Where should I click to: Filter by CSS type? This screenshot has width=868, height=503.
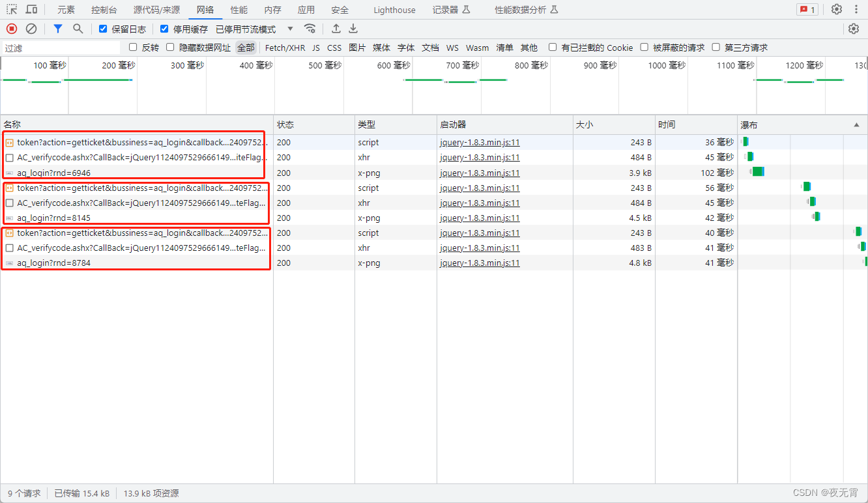click(334, 48)
